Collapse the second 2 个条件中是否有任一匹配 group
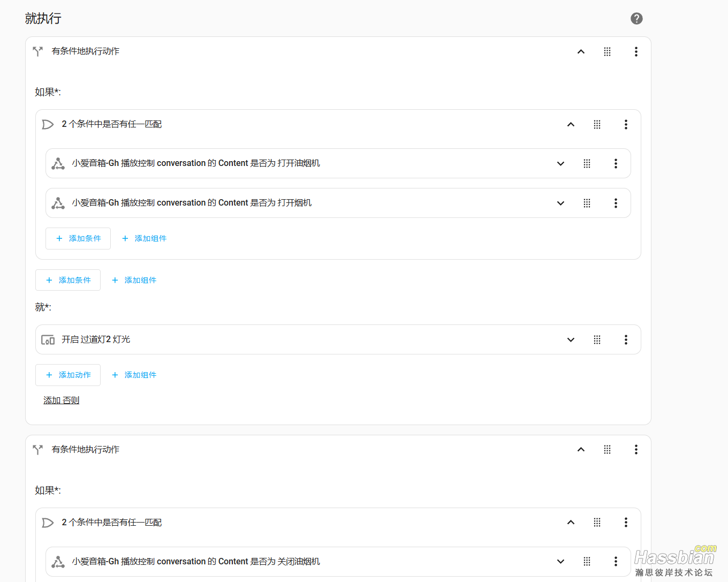728x582 pixels. pyautogui.click(x=571, y=523)
